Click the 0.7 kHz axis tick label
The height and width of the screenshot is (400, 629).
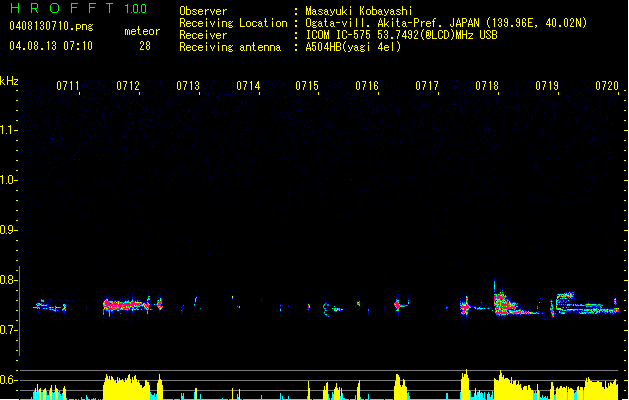click(8, 330)
